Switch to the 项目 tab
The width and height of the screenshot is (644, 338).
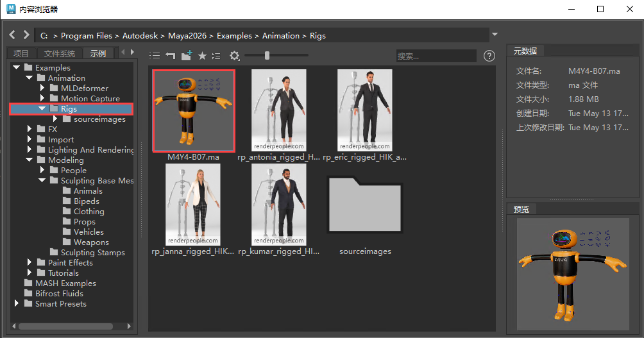click(x=21, y=53)
